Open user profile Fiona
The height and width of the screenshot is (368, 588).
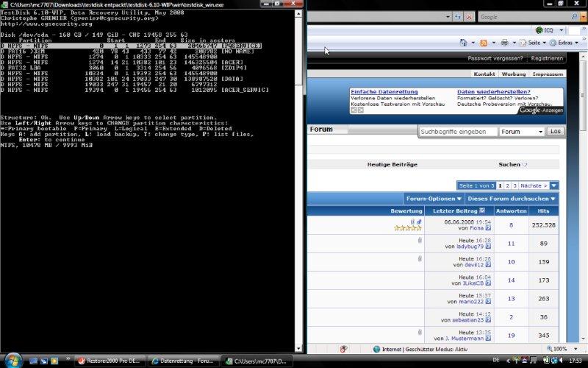click(x=476, y=228)
